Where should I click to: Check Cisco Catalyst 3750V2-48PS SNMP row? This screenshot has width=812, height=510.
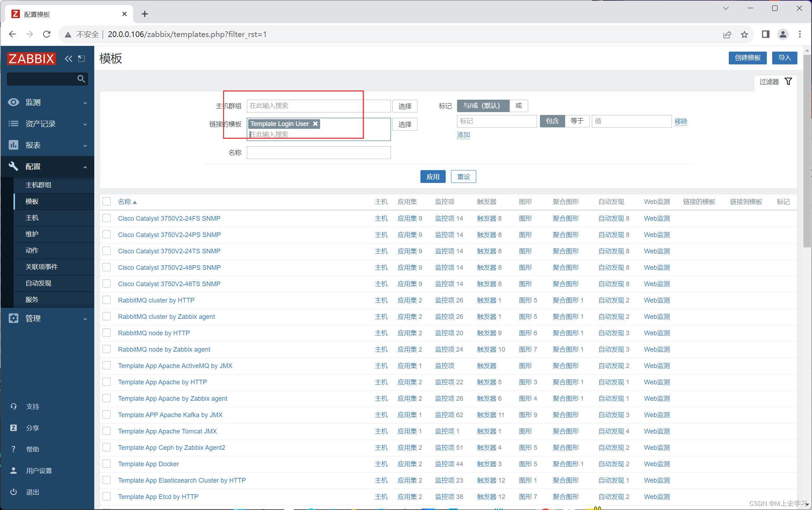coord(107,267)
